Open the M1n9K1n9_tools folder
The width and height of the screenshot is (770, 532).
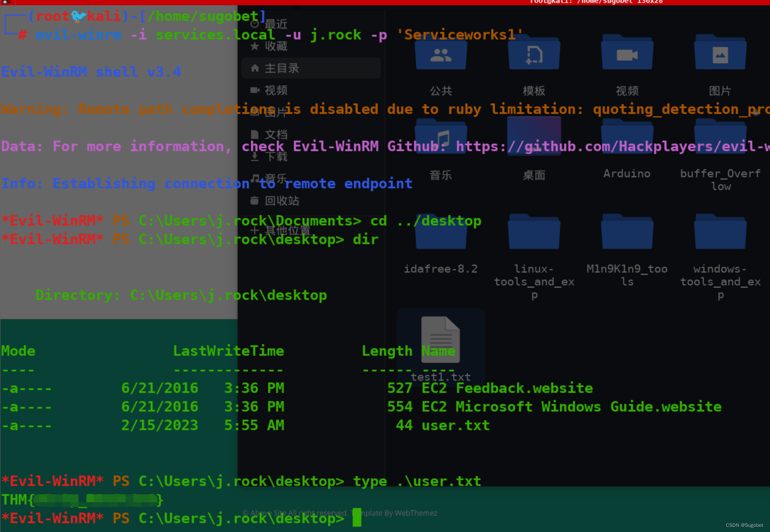pos(627,232)
